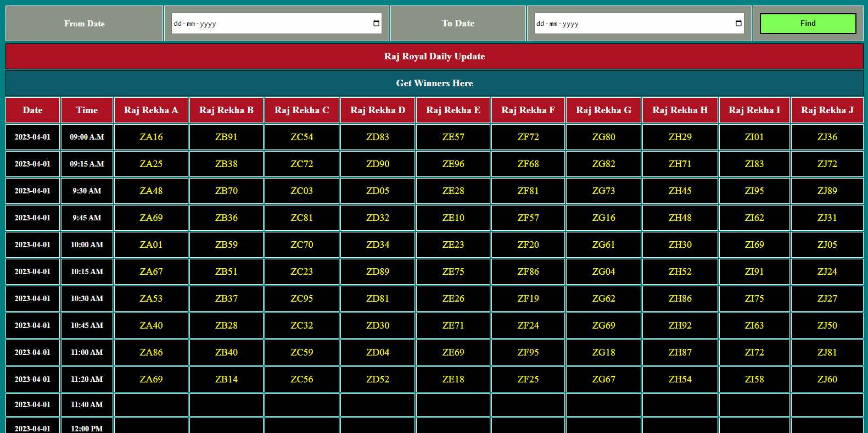Click result ZJ05 in the 10:00 AM row
The image size is (868, 433).
(x=827, y=245)
